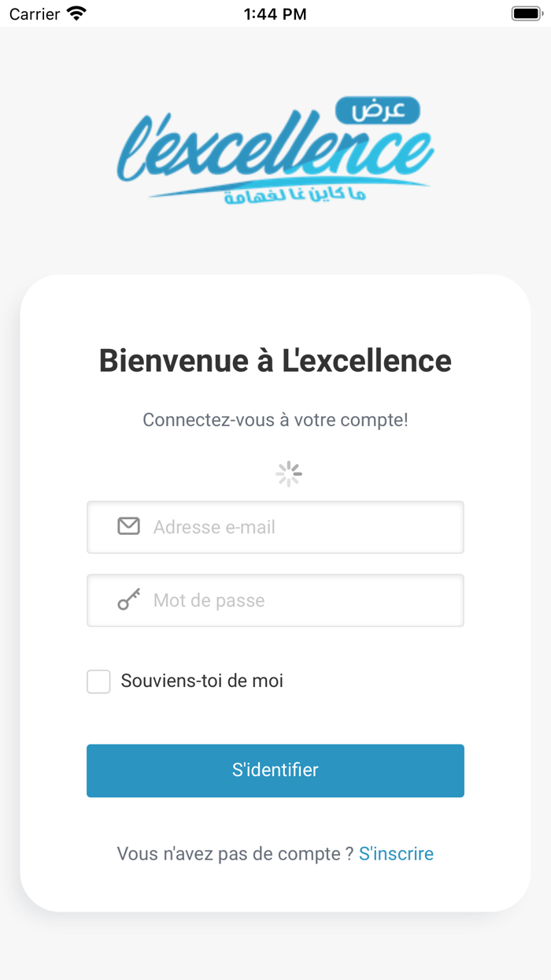The height and width of the screenshot is (980, 551).
Task: Click the Connectez-vous à votre compte text
Action: pos(275,420)
